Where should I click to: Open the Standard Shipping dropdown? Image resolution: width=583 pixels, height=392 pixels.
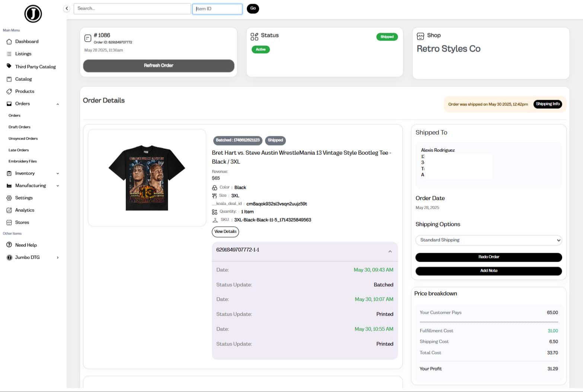pos(488,240)
